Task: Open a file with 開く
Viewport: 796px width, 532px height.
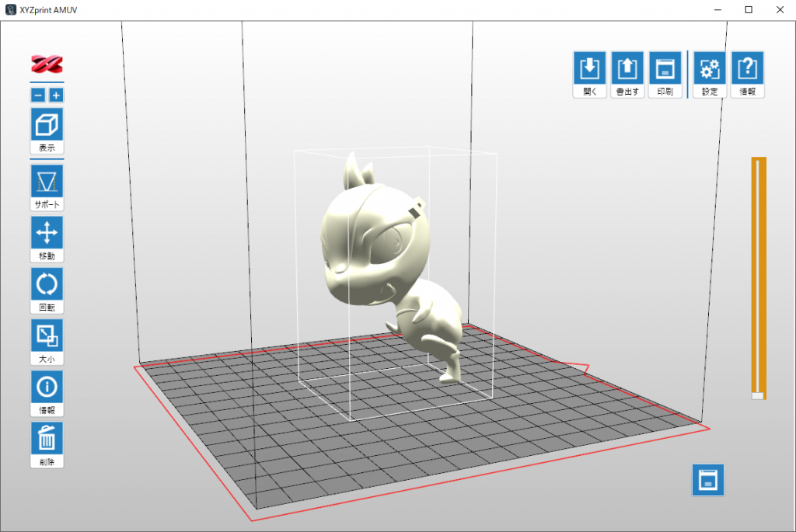Action: [589, 75]
